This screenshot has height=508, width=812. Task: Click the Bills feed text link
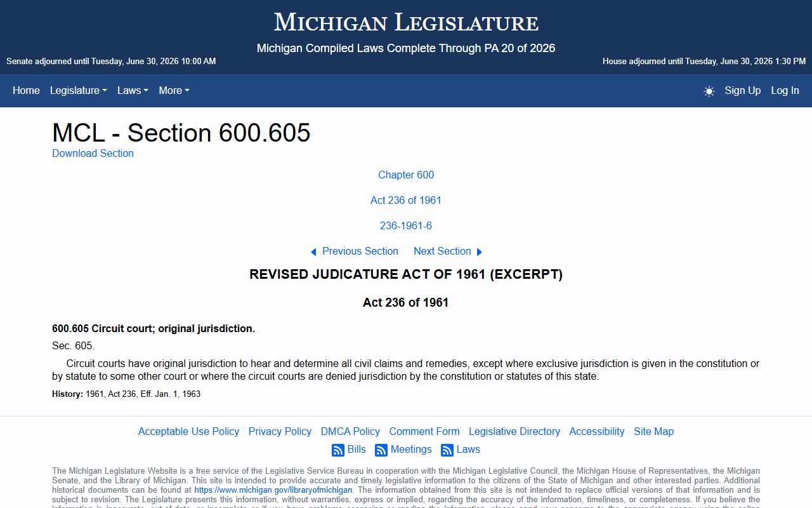[x=357, y=449]
